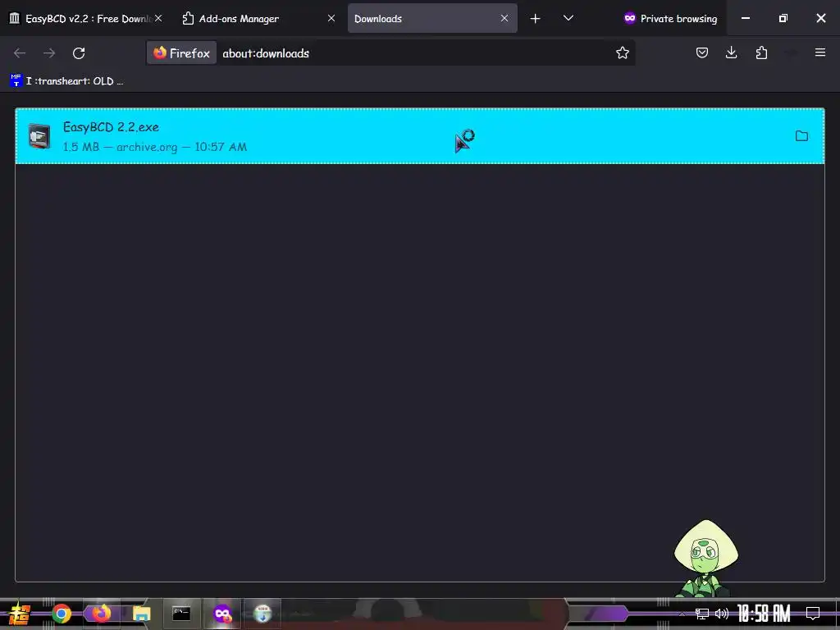Open the Pocket save icon
Image resolution: width=840 pixels, height=630 pixels.
pyautogui.click(x=702, y=52)
